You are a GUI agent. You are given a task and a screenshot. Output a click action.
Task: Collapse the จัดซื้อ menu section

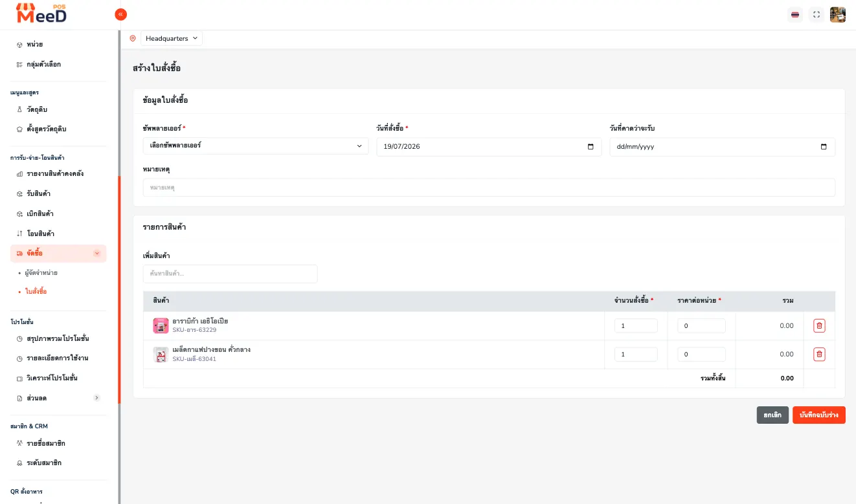pos(97,253)
